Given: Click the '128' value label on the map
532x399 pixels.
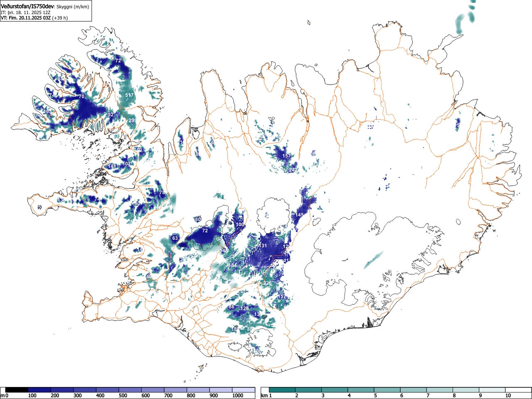Looking at the screenshot, I should [245, 308].
